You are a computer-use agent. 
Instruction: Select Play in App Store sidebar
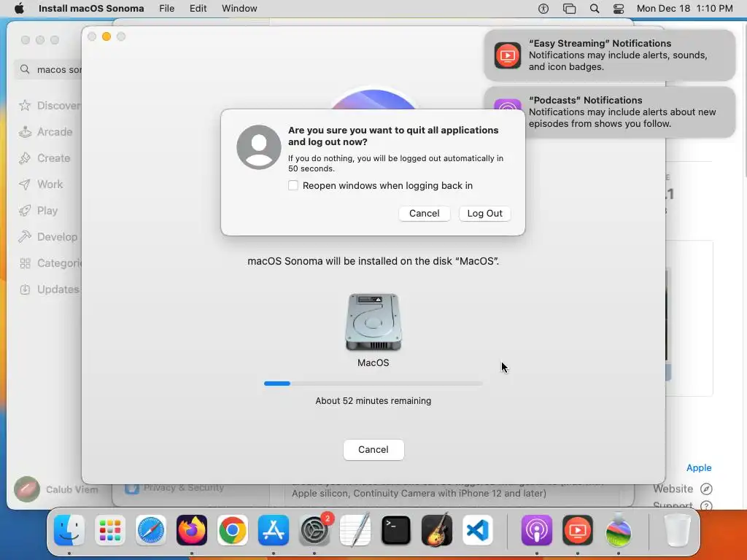38,211
